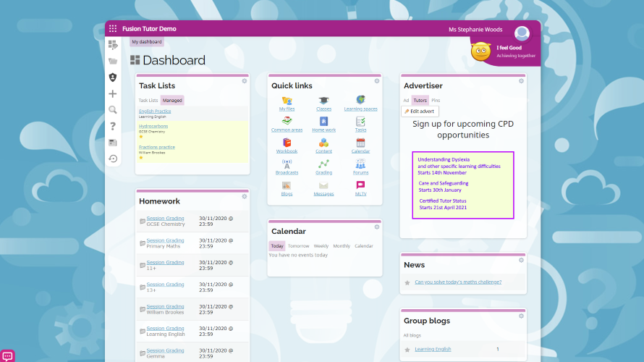Image resolution: width=644 pixels, height=362 pixels.
Task: Click the Fusion Tutor Demo title
Action: (149, 29)
